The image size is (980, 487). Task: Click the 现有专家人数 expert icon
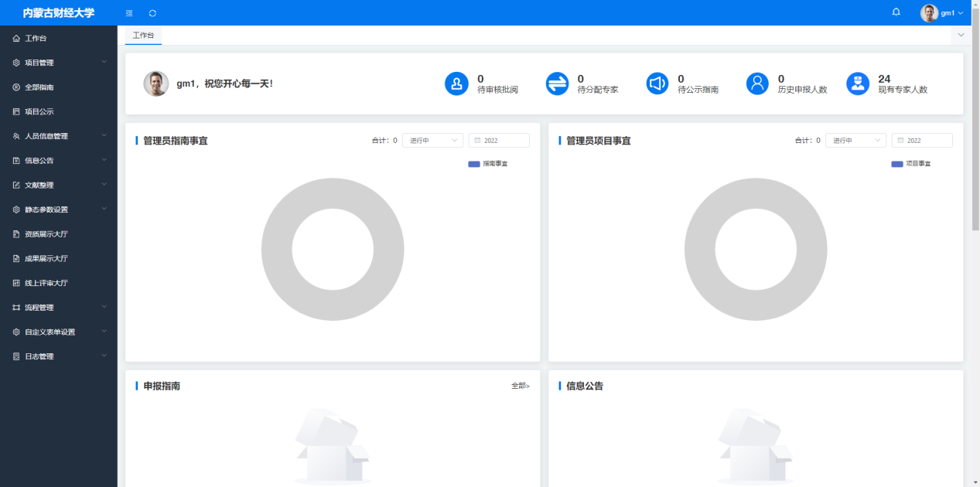click(858, 83)
